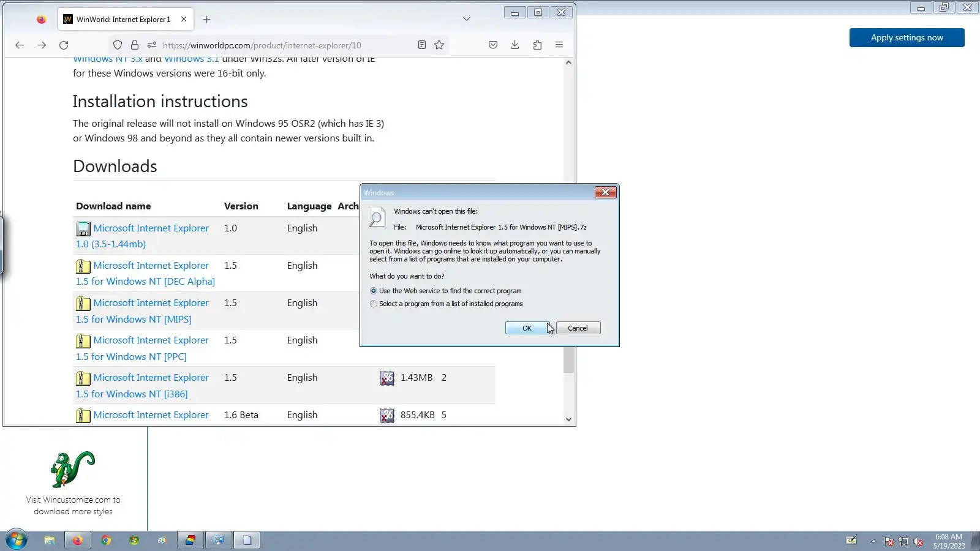Screen dimensions: 980x551
Task: Open the Windows Start menu
Action: [17, 540]
